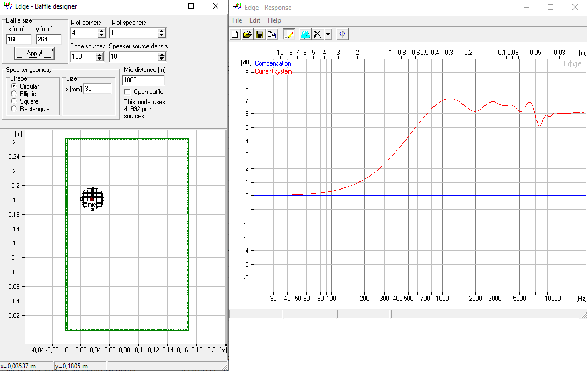The image size is (588, 371).
Task: Click the cyan memory store icon
Action: point(305,34)
